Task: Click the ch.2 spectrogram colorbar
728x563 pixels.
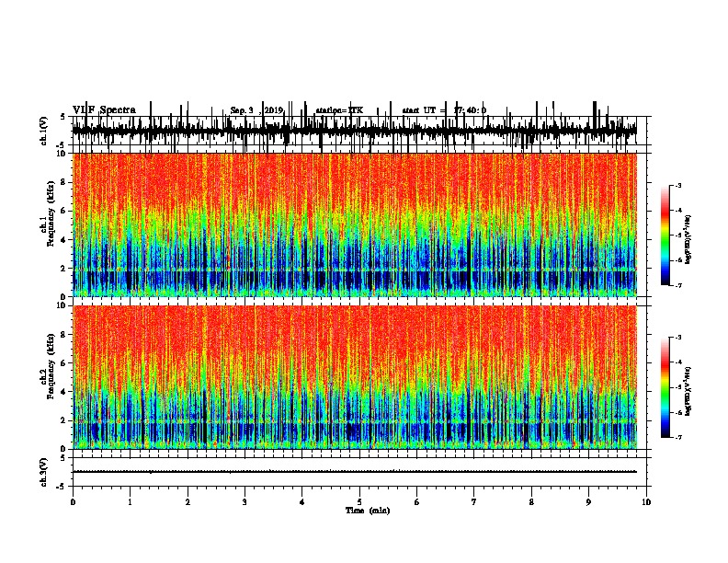Action: [x=665, y=387]
